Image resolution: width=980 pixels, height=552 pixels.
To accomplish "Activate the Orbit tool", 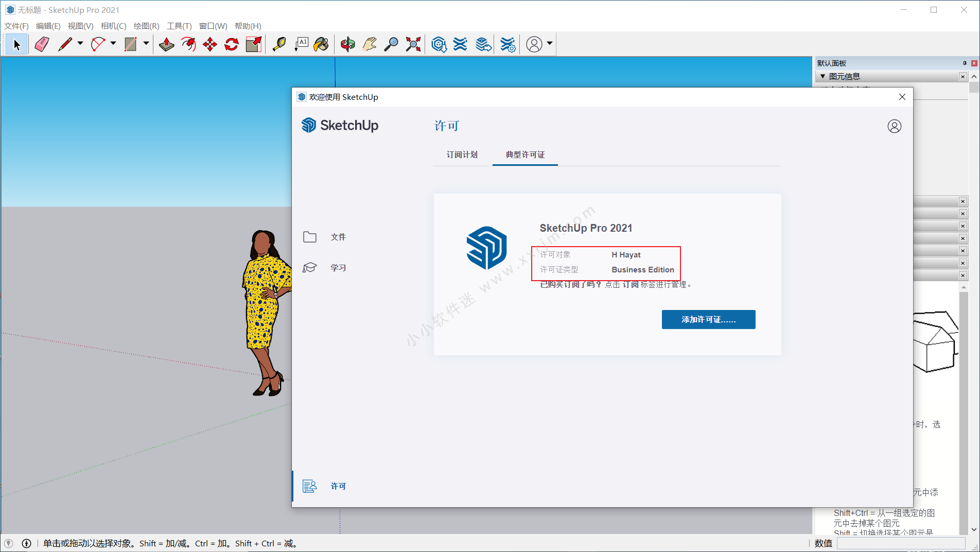I will tap(348, 45).
